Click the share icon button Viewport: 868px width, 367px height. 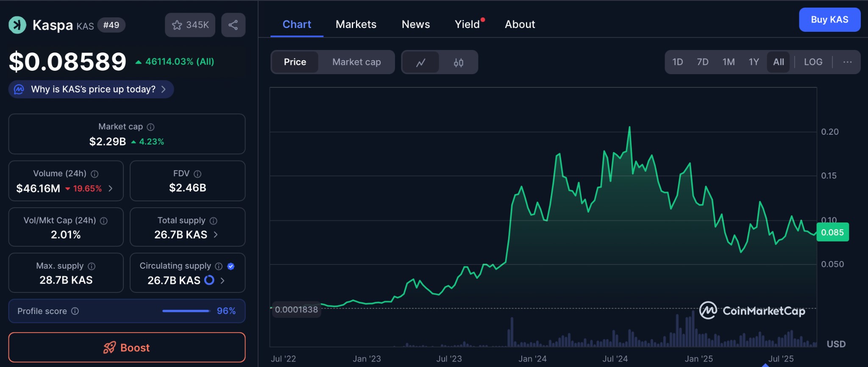[233, 25]
